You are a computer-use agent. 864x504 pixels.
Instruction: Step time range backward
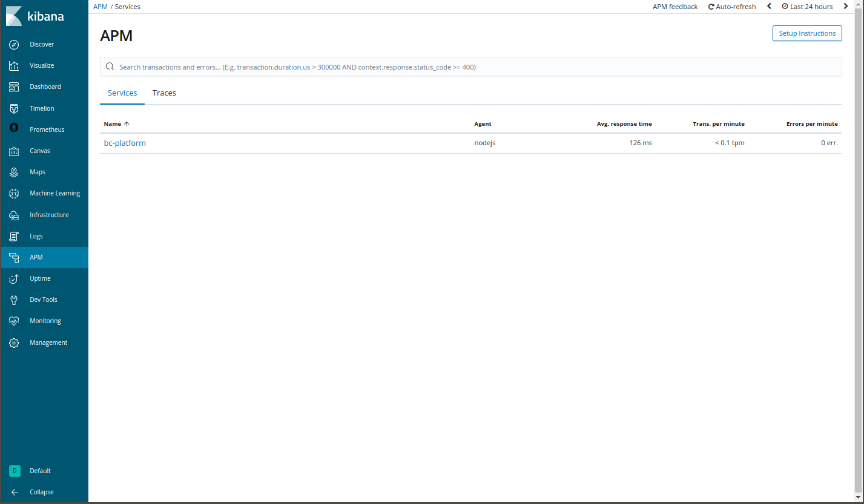coord(769,6)
